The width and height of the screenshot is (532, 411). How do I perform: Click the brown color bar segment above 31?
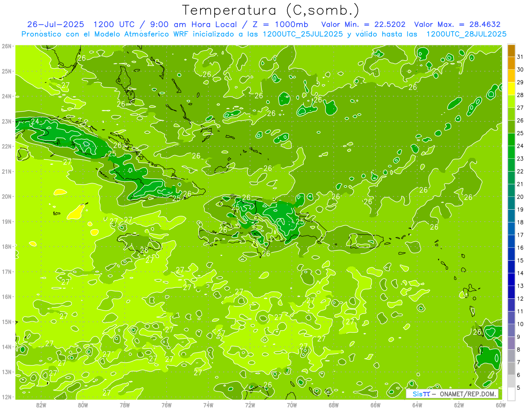[x=511, y=51]
